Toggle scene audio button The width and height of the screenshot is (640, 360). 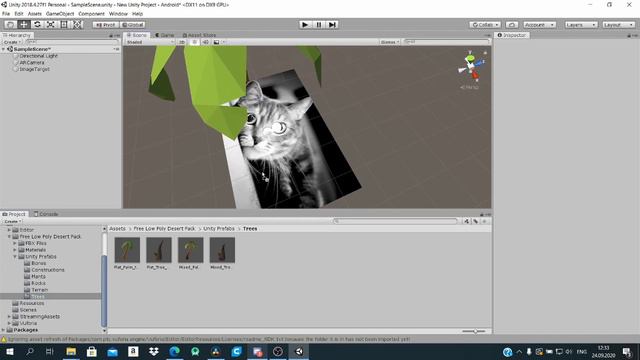tap(205, 42)
